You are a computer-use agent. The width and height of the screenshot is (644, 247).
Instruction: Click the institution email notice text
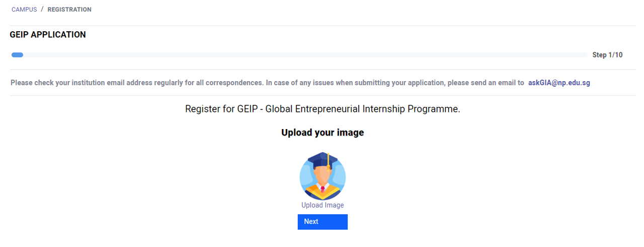pyautogui.click(x=267, y=83)
